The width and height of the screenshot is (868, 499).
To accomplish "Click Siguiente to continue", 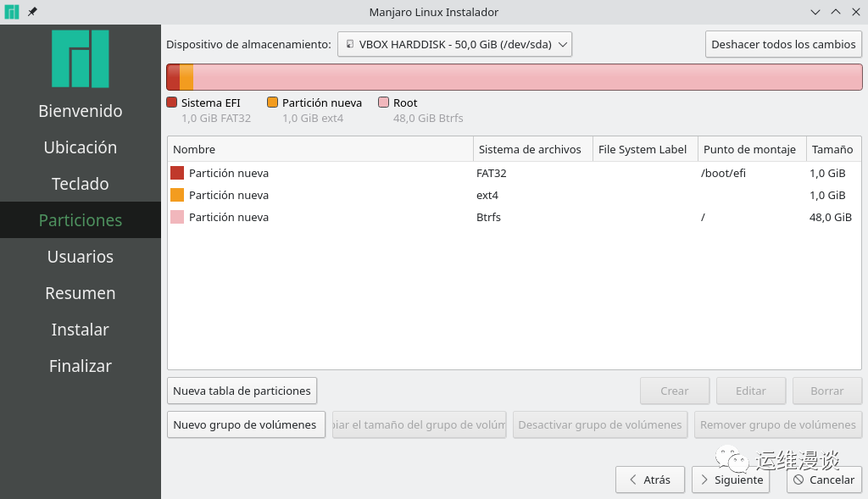I will 732,480.
